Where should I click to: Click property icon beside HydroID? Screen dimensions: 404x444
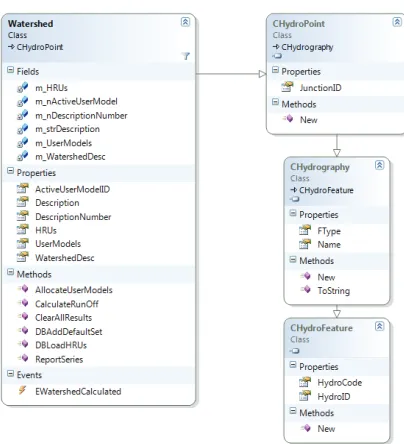pyautogui.click(x=305, y=396)
